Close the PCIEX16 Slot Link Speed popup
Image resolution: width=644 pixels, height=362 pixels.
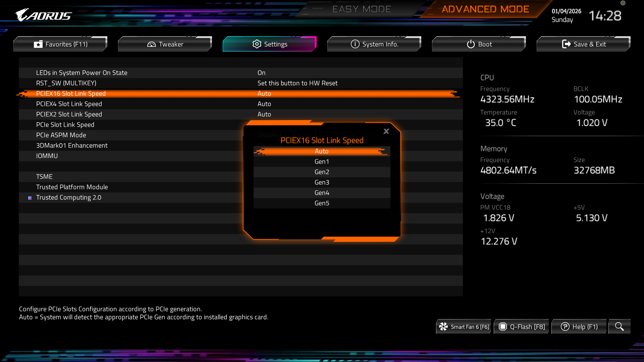click(x=386, y=131)
